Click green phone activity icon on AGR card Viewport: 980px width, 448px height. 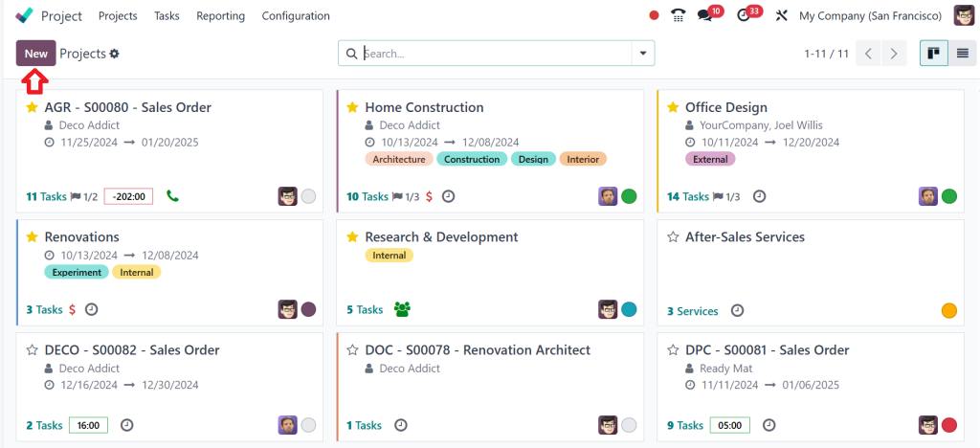pyautogui.click(x=172, y=196)
